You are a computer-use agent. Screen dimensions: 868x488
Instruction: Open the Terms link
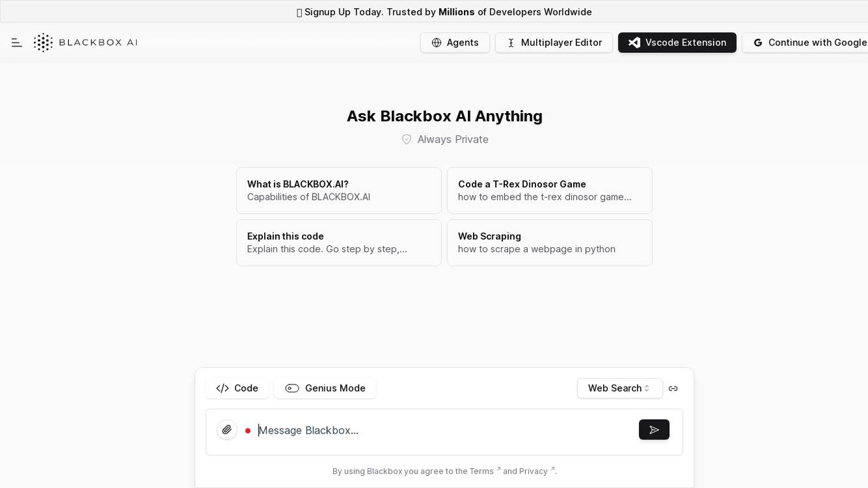(485, 471)
